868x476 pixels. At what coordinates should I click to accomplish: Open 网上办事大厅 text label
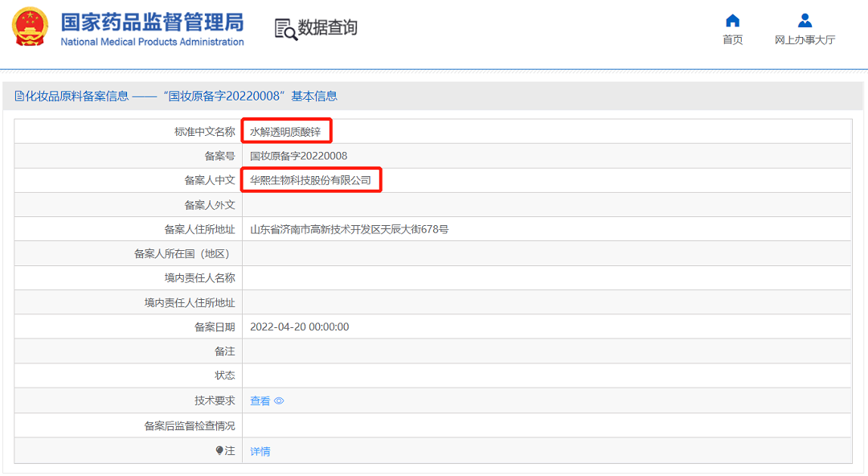tap(805, 40)
